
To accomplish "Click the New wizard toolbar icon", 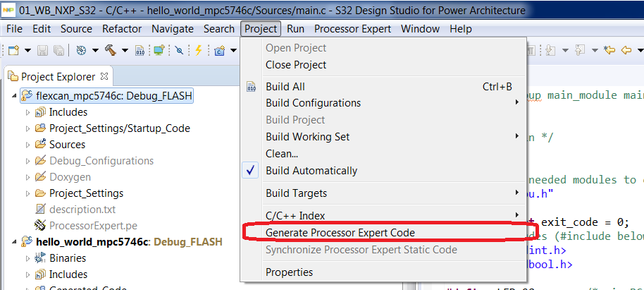I will [x=13, y=50].
